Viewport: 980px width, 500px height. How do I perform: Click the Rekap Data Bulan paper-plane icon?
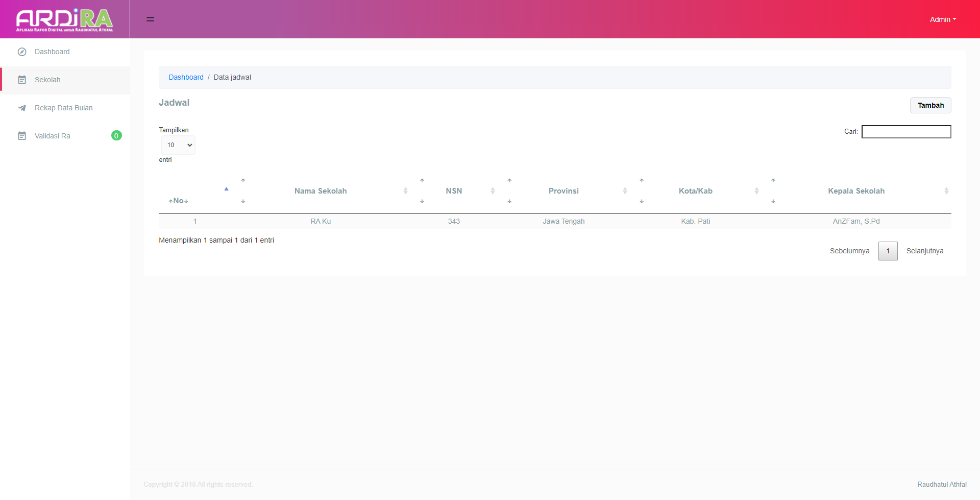click(x=22, y=108)
